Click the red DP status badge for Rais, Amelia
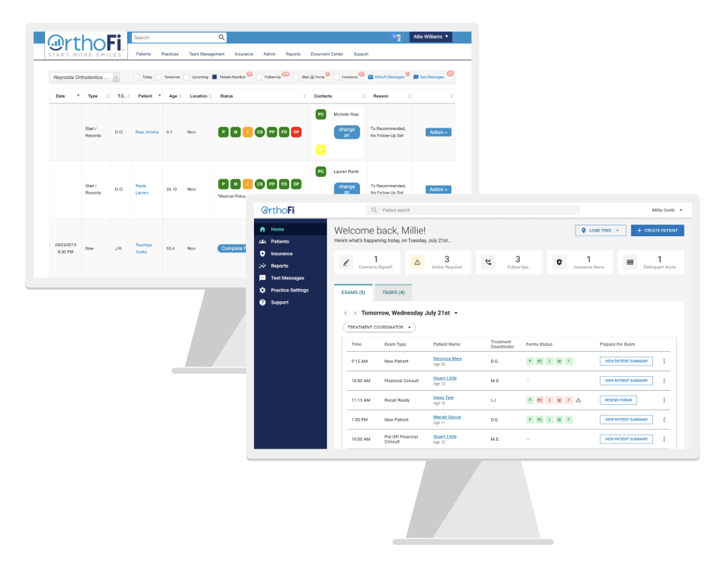The image size is (728, 564). [296, 132]
